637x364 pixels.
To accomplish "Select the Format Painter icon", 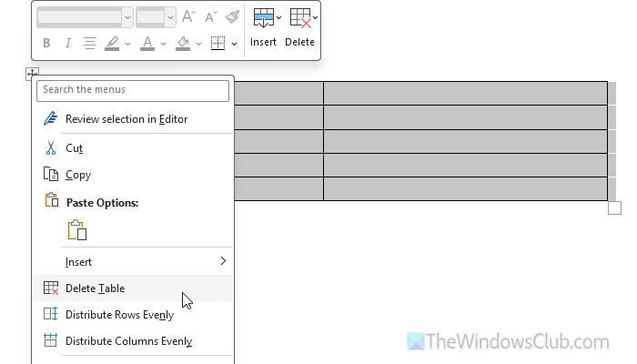I will click(232, 16).
